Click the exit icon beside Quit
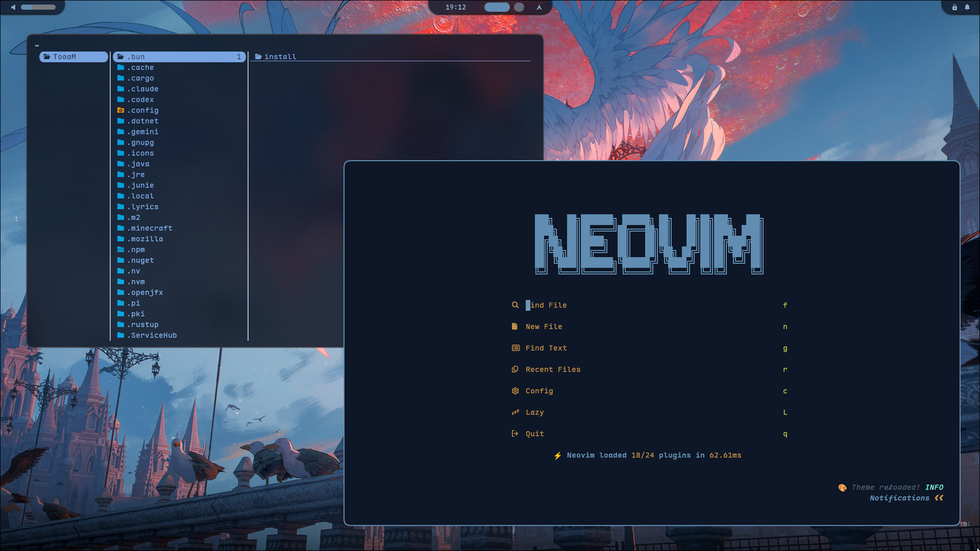Viewport: 980px width, 551px height. [x=515, y=434]
